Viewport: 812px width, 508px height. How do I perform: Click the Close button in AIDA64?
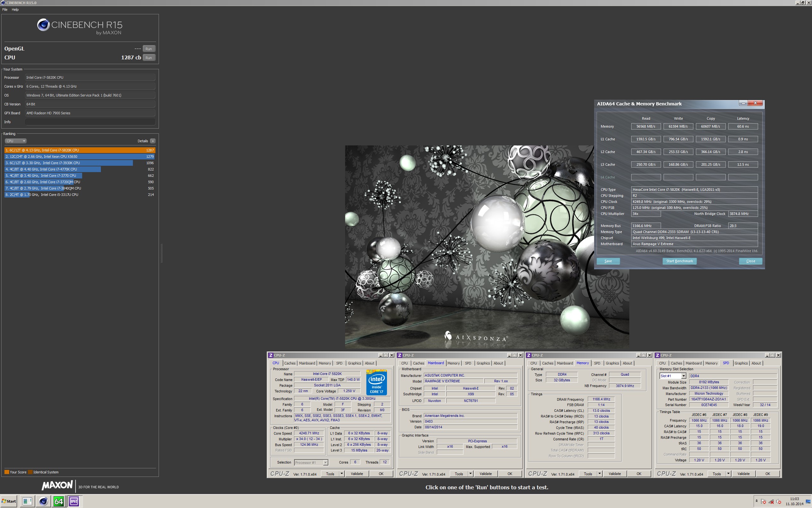pyautogui.click(x=750, y=261)
